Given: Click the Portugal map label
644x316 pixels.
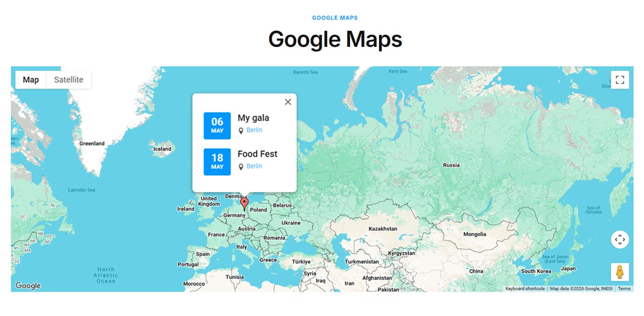Looking at the screenshot, I should (188, 265).
